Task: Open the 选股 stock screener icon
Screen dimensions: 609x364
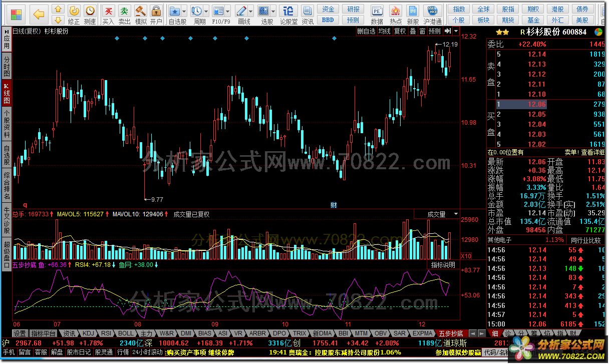Action: coord(264,11)
